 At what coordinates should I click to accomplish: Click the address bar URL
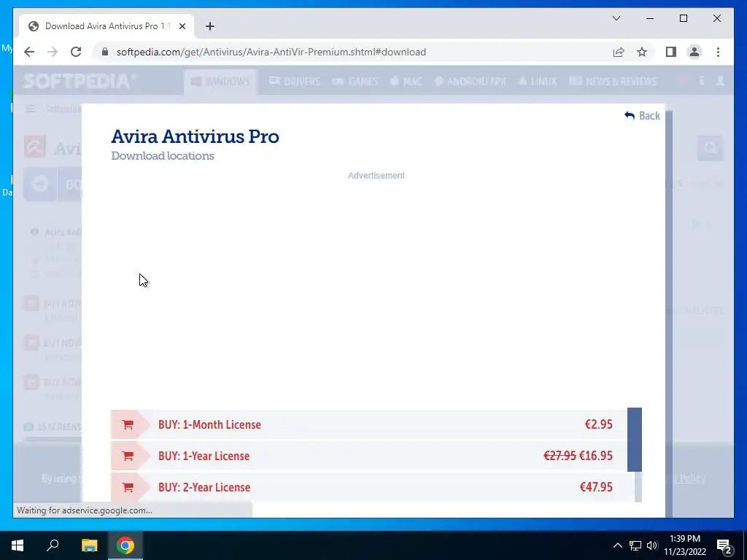271,52
